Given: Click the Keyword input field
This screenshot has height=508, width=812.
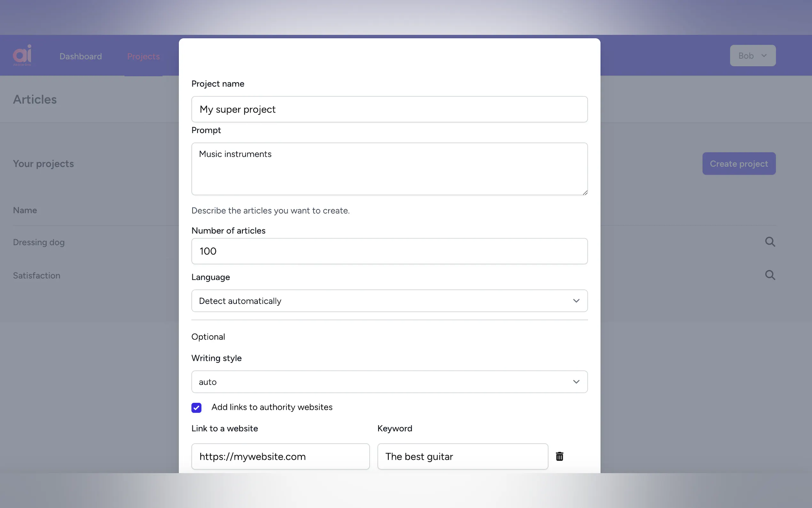Looking at the screenshot, I should click(462, 456).
